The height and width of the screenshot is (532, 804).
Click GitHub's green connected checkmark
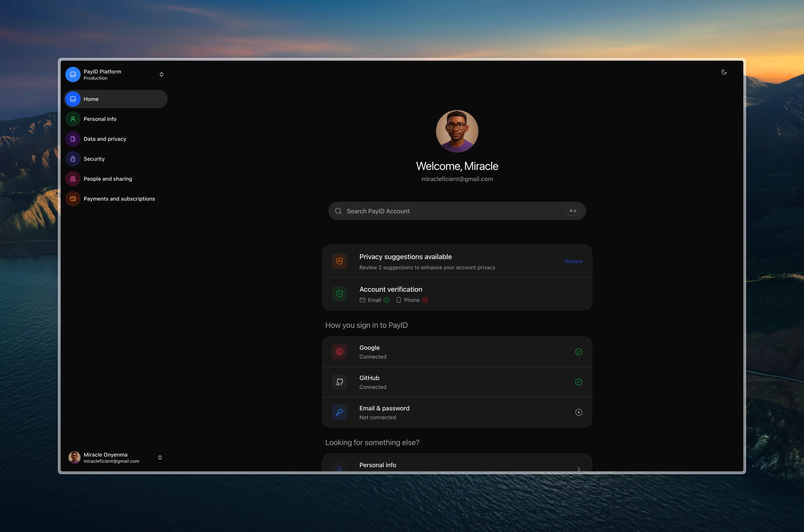coord(579,382)
